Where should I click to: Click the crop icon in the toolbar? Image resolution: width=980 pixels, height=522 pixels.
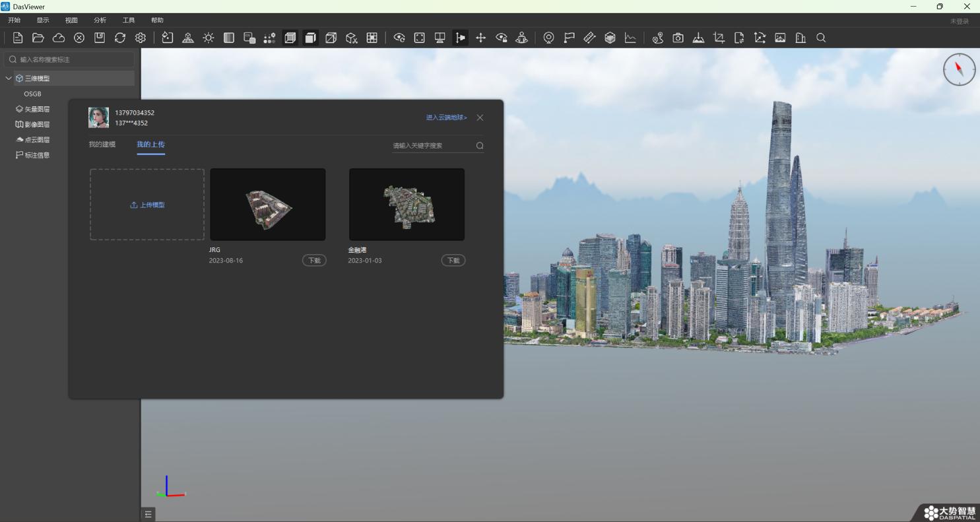click(719, 38)
